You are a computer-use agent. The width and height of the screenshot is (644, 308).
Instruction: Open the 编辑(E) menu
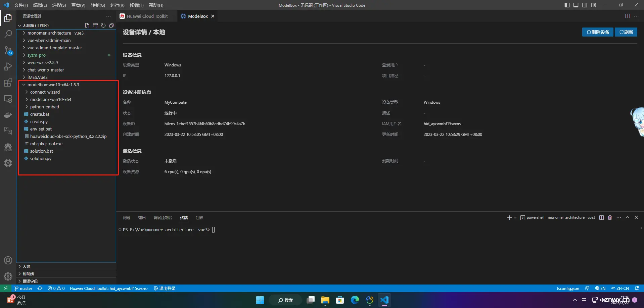40,5
